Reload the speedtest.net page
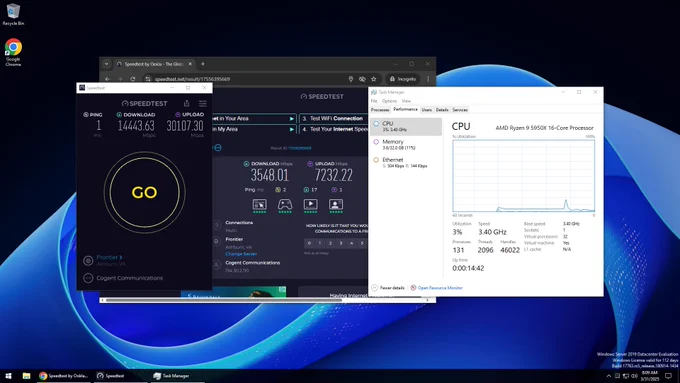 133,79
